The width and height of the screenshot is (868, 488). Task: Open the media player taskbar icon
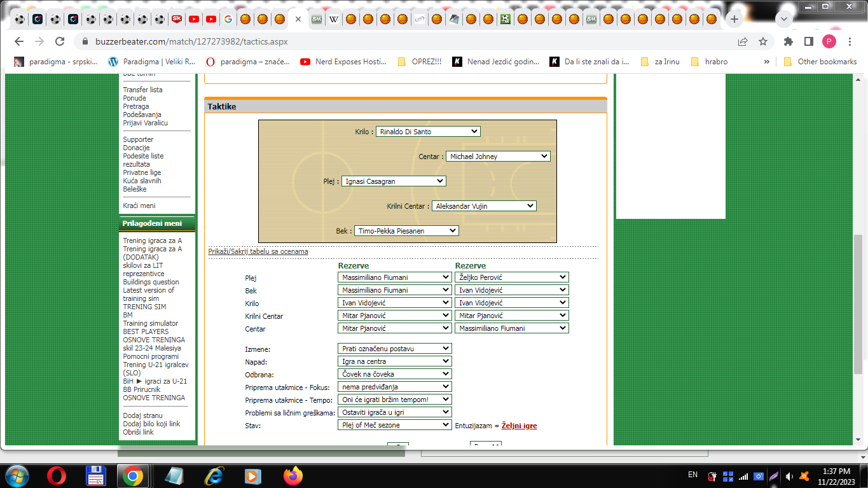(x=253, y=475)
